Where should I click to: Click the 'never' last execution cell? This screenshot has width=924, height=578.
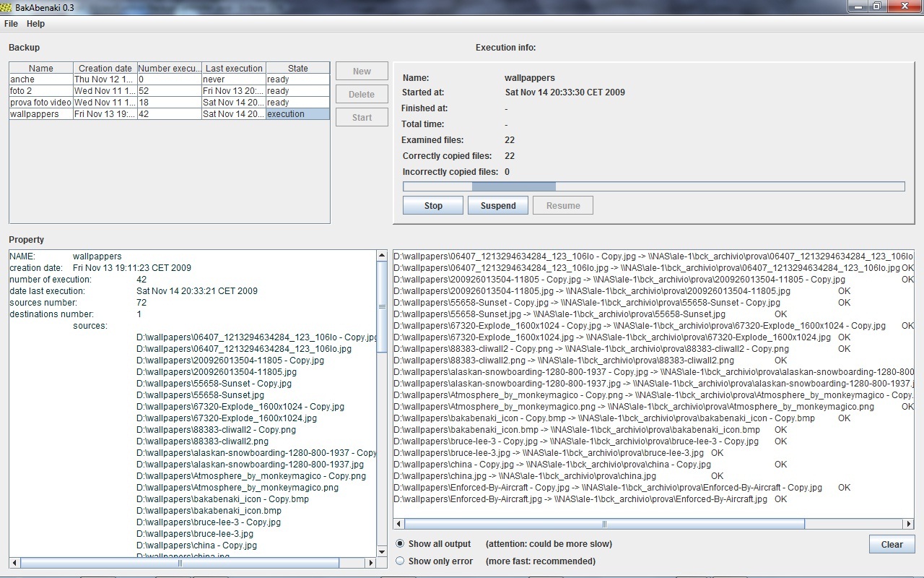click(x=234, y=79)
